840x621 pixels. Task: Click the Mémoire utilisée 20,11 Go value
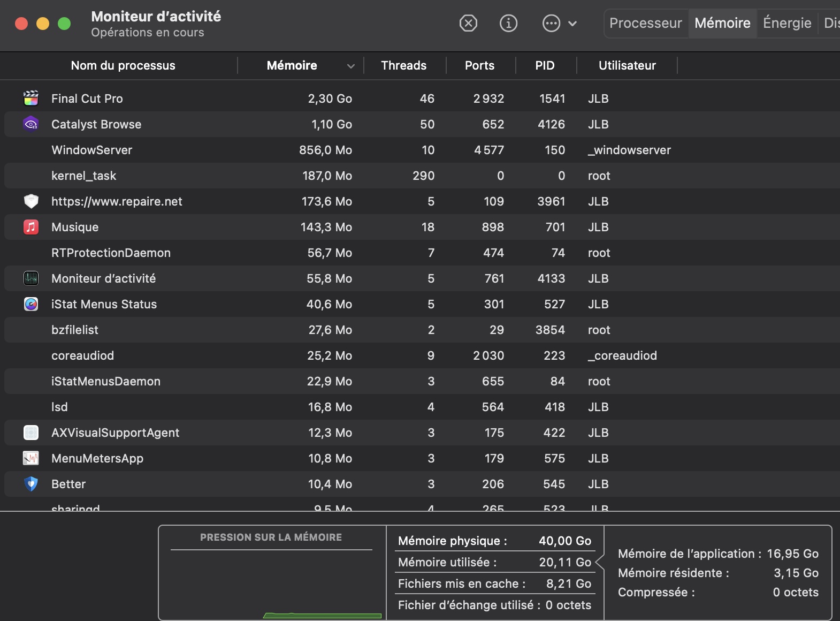(x=565, y=562)
